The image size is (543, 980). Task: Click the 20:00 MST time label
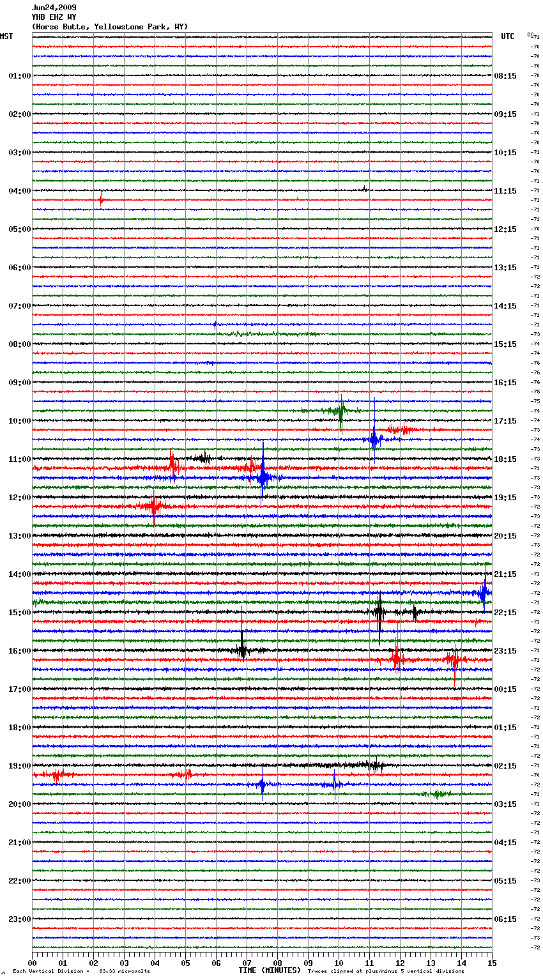pyautogui.click(x=20, y=804)
